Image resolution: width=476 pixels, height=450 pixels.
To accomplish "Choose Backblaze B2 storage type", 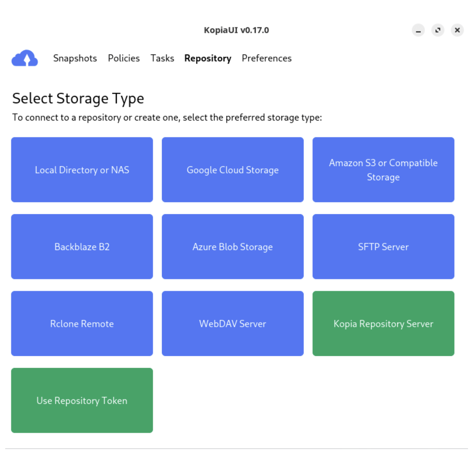I will (82, 247).
